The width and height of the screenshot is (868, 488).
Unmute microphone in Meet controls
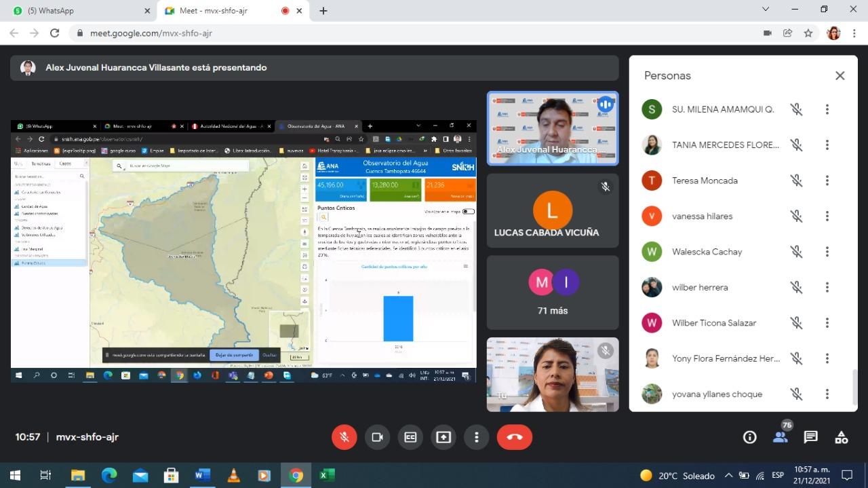(x=344, y=437)
